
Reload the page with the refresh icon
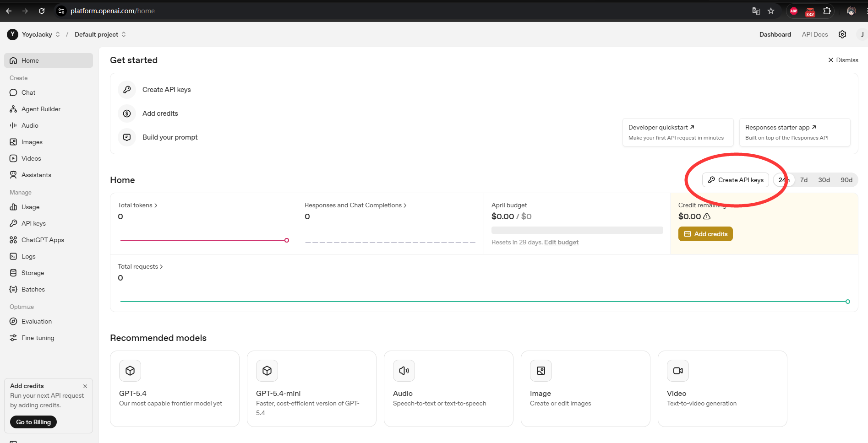point(42,11)
